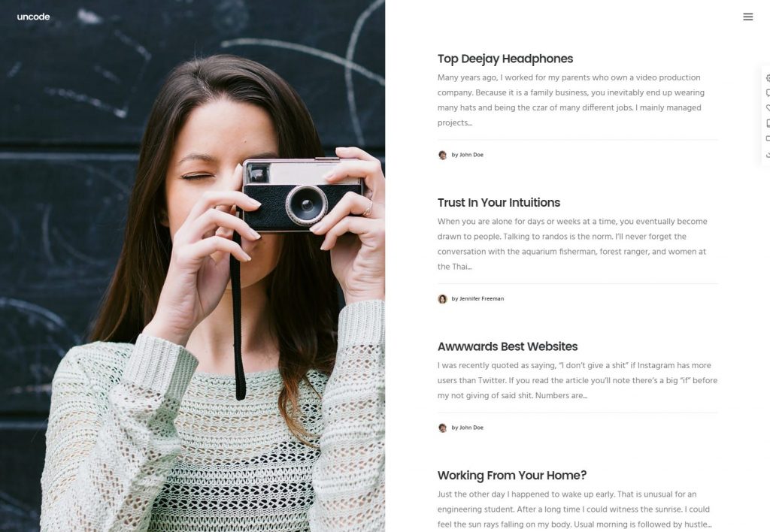Click the book icon in side panel
Screen dimensions: 770x532
coord(768,123)
